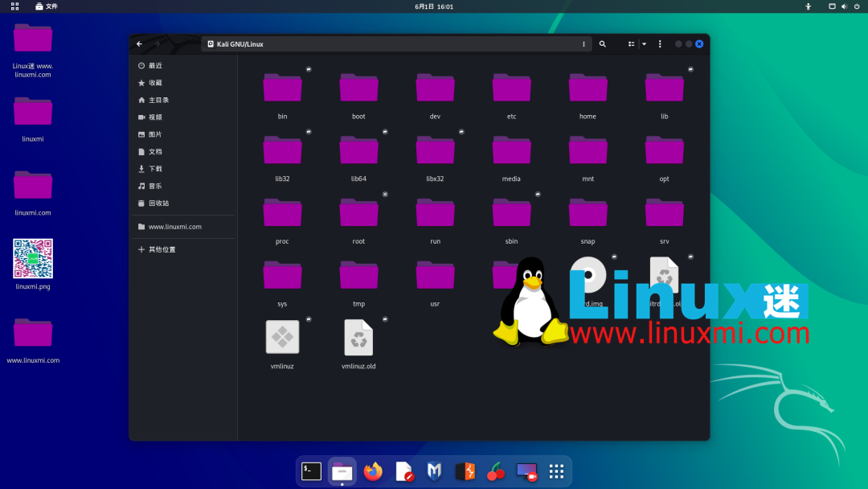
Task: Open the media folder
Action: coord(511,150)
